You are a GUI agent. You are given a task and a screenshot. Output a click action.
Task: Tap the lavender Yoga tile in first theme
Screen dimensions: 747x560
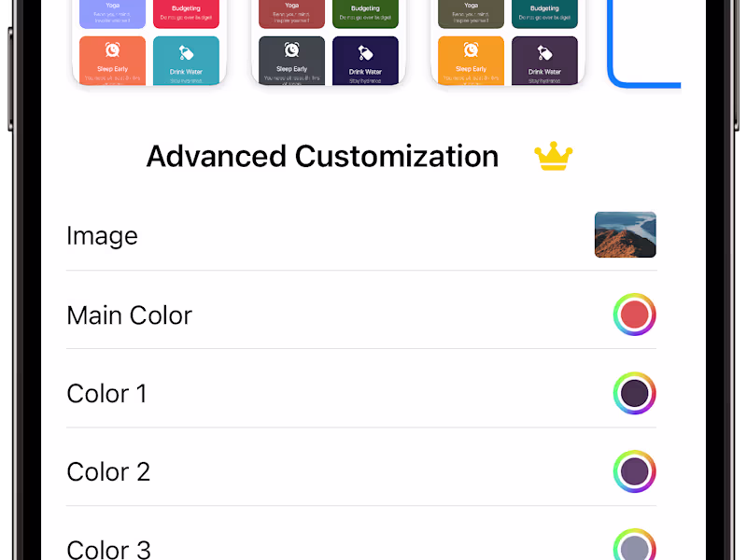[x=112, y=14]
